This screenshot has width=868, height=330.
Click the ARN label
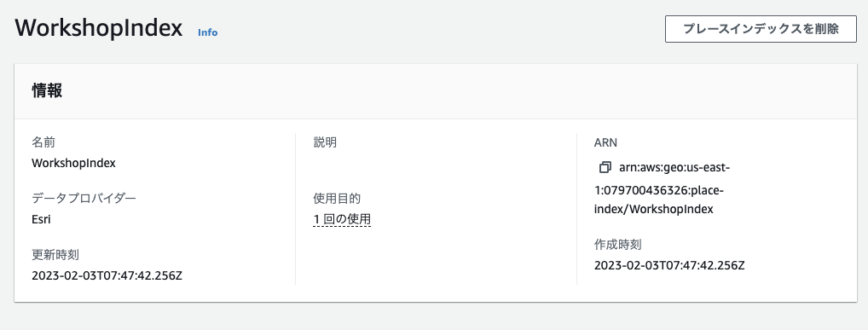point(605,142)
